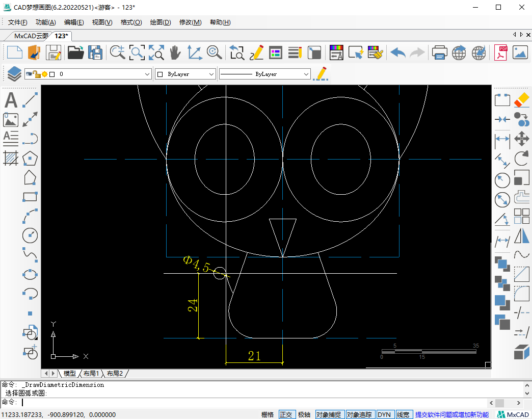The width and height of the screenshot is (532, 419).
Task: Click the insert image tool
Action: pyautogui.click(x=11, y=119)
